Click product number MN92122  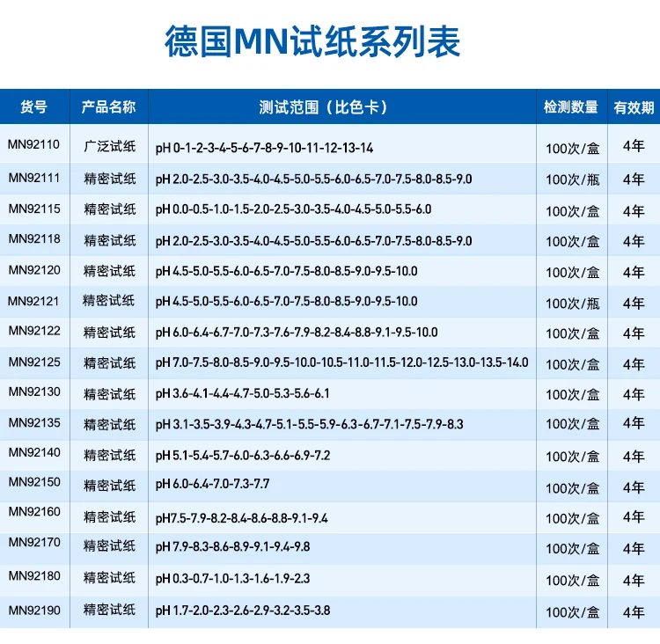34,331
